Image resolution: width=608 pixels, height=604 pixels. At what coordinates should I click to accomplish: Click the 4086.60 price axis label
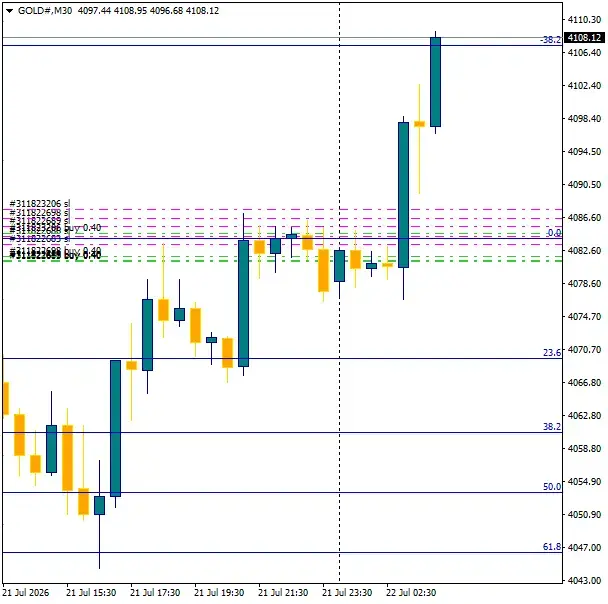tap(584, 217)
